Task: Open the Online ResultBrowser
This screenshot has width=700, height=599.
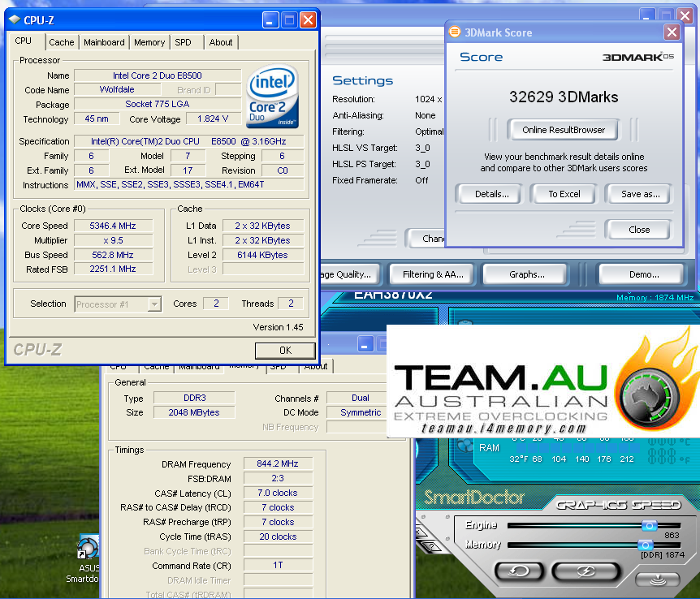Action: click(564, 130)
